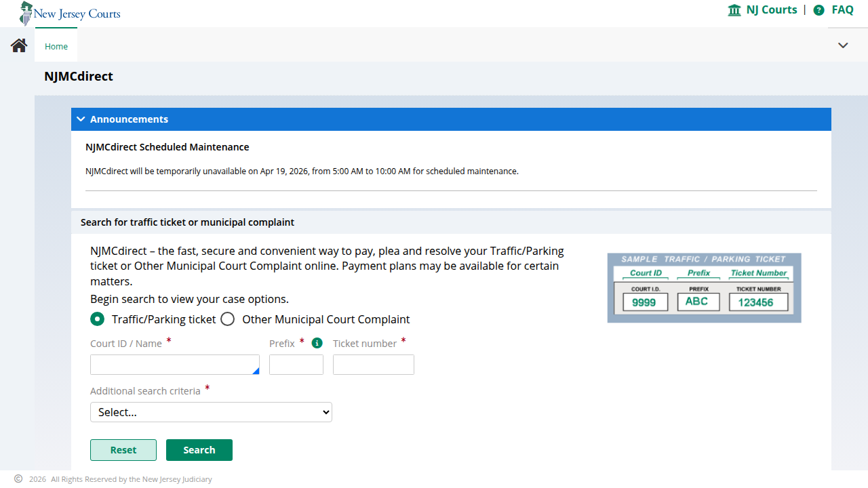This screenshot has height=488, width=868.
Task: Click the home icon in the left sidebar
Action: [x=18, y=45]
